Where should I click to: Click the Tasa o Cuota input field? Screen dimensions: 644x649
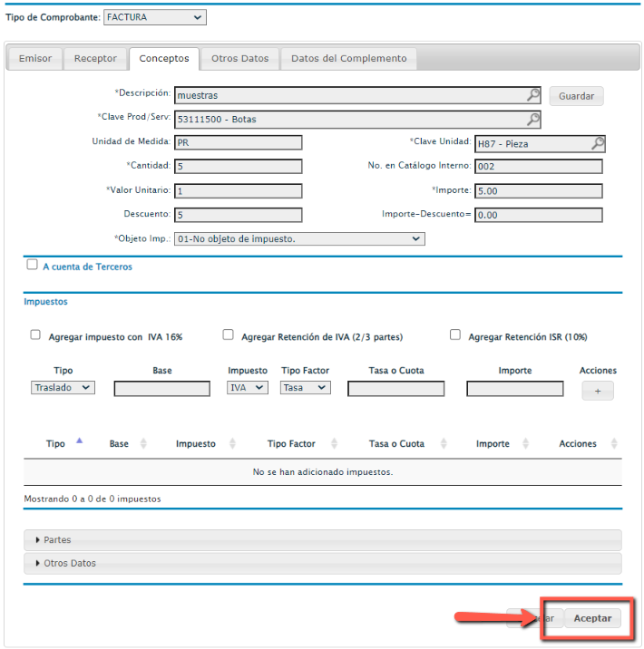point(396,389)
